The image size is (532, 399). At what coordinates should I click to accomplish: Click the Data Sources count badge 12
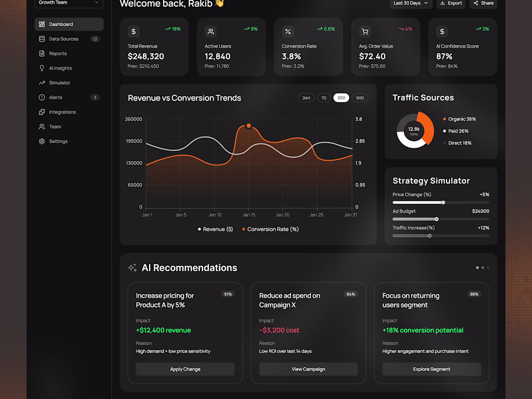95,39
